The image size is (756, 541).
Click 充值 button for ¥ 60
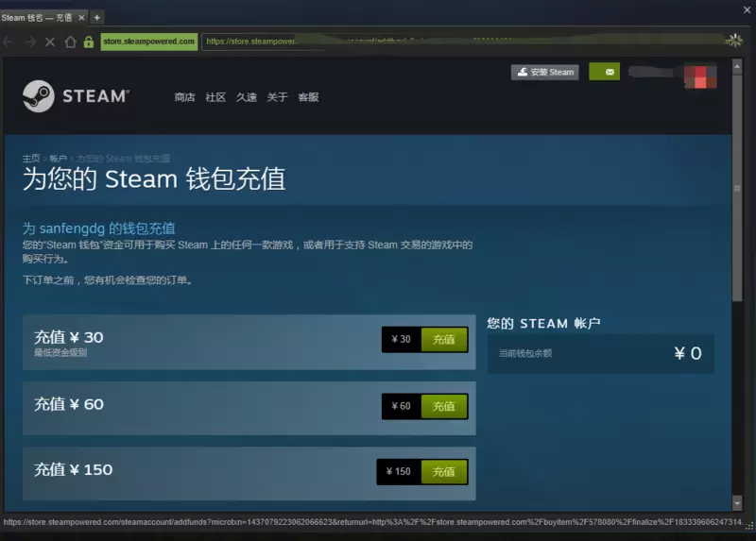pos(444,406)
